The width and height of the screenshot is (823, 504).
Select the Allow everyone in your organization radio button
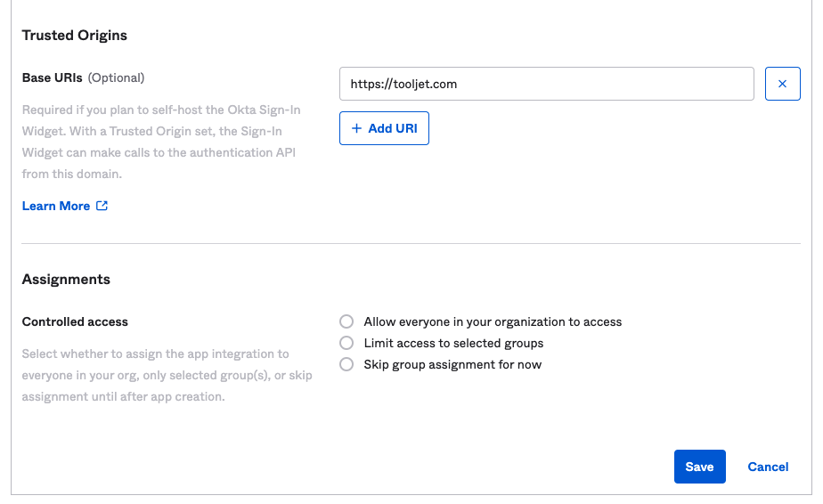346,321
